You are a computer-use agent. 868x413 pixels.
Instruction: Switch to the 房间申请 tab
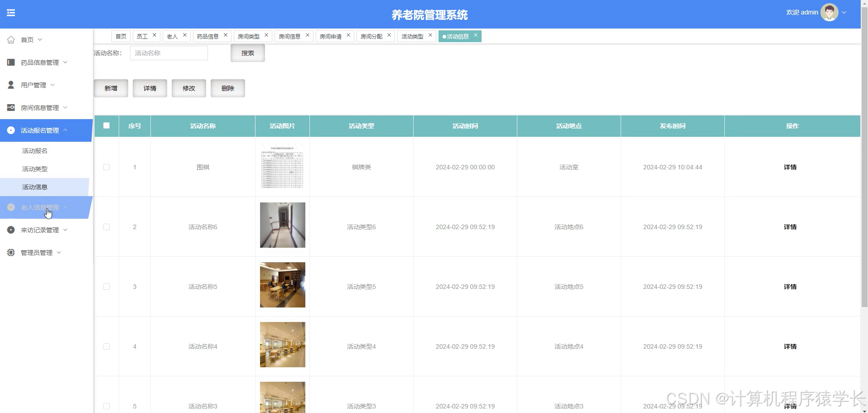point(331,36)
